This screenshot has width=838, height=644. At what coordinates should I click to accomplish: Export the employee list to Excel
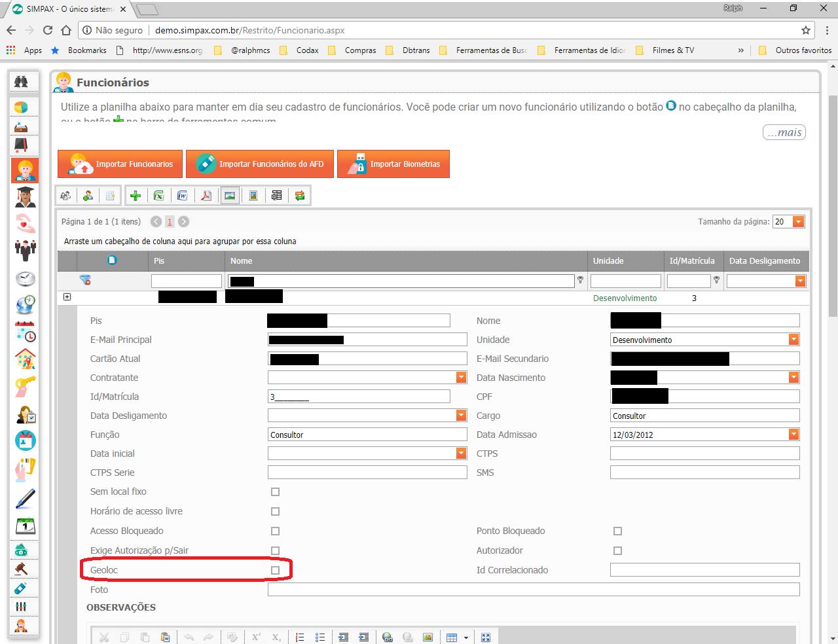[158, 195]
